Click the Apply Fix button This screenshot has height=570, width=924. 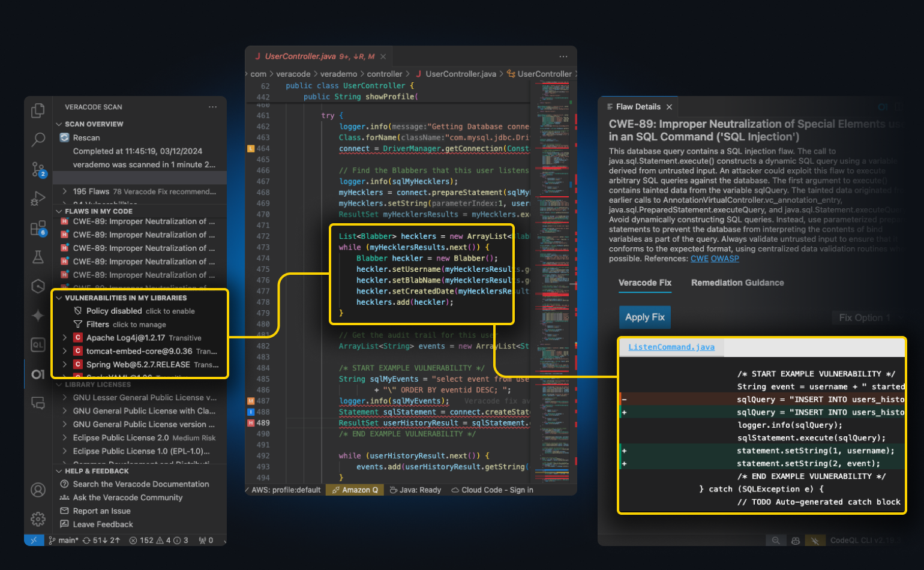tap(645, 317)
